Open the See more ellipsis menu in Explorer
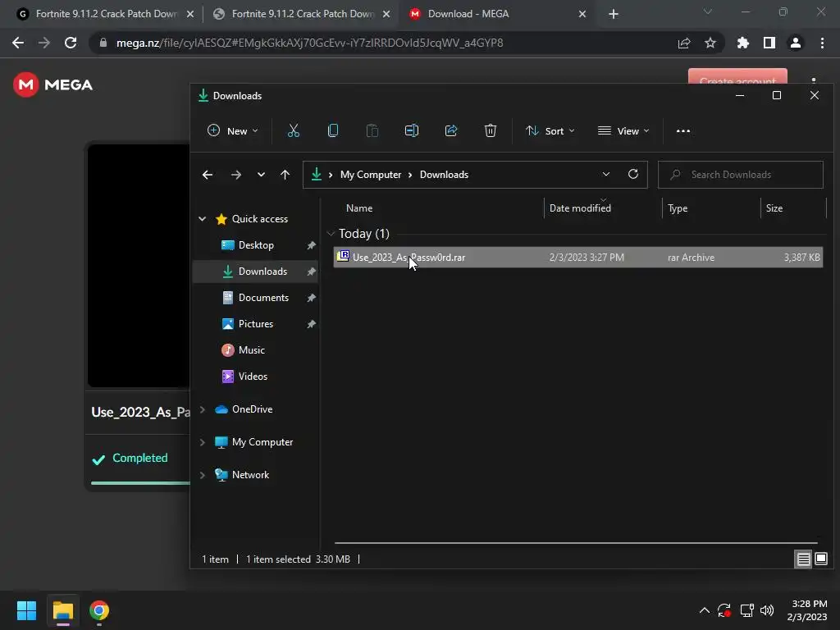 pyautogui.click(x=683, y=130)
